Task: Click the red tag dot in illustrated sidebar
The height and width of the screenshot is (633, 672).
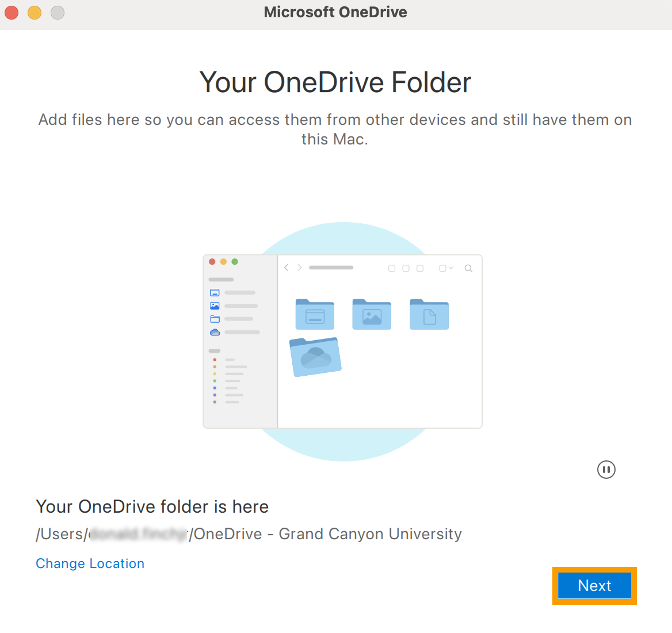Action: (x=215, y=360)
